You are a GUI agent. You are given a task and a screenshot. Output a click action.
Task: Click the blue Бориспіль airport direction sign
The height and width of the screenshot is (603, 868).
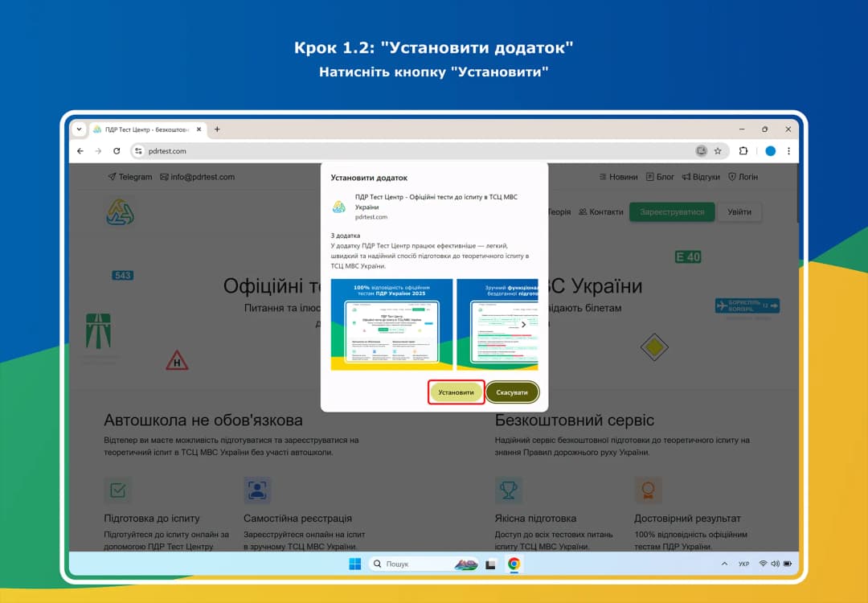(747, 306)
